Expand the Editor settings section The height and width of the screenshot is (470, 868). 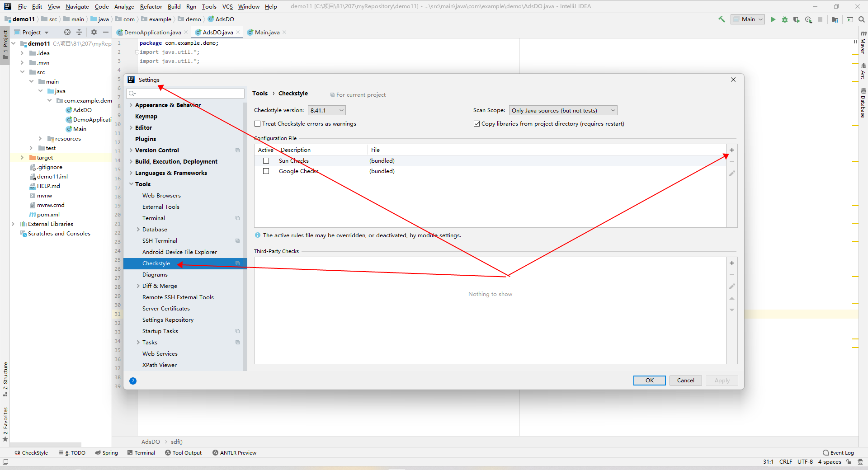131,128
